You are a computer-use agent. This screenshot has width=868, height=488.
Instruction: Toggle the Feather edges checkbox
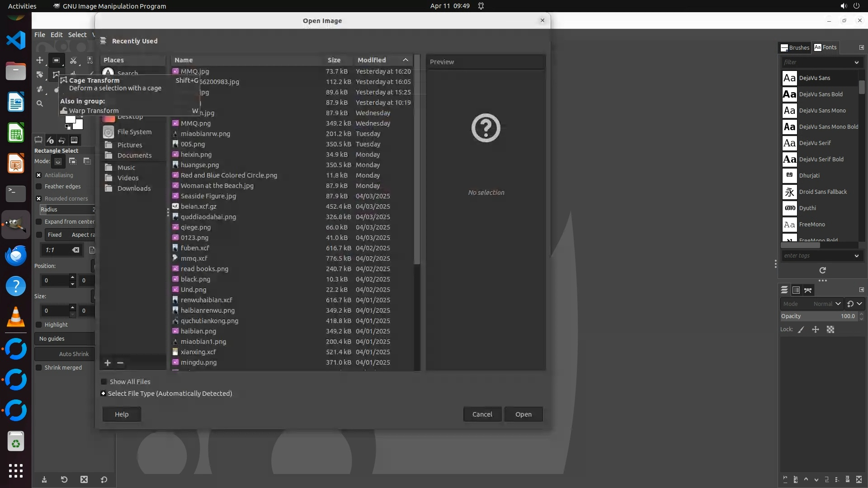pyautogui.click(x=39, y=187)
